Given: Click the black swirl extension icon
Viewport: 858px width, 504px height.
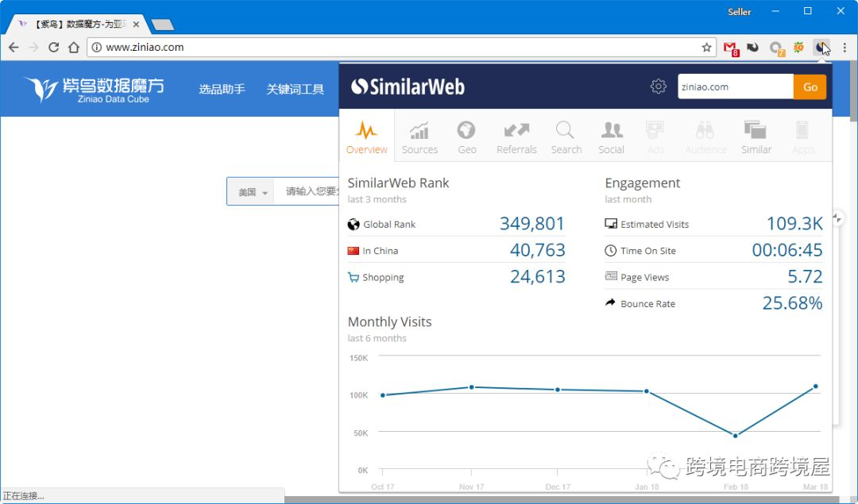Looking at the screenshot, I should pyautogui.click(x=753, y=48).
